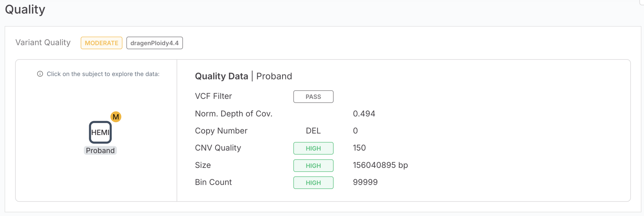Viewport: 644px width, 216px height.
Task: Click the Quality section heading
Action: pos(25,9)
